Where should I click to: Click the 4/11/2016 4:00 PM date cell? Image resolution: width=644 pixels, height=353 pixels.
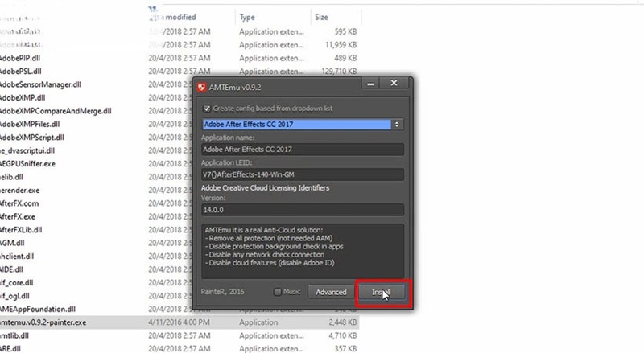[x=179, y=322]
